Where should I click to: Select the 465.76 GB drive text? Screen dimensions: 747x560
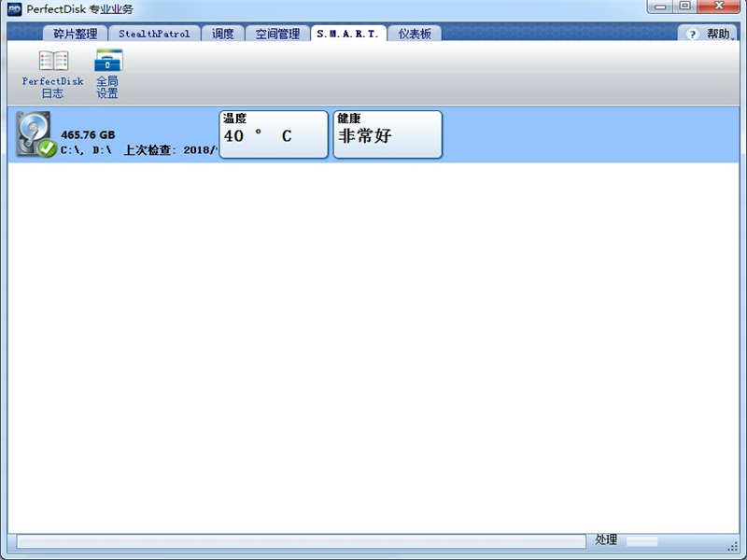[x=88, y=134]
